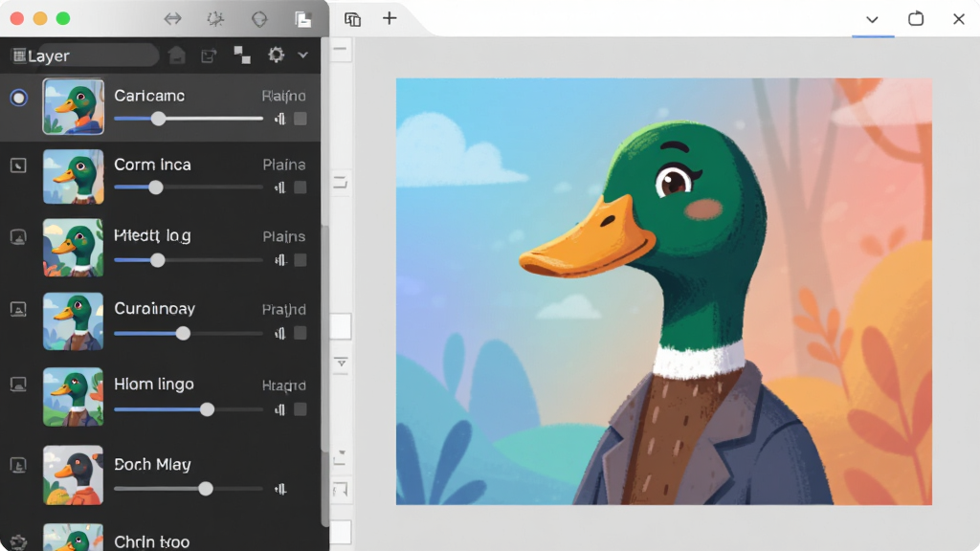The height and width of the screenshot is (551, 980).
Task: Add a new tab with plus icon
Action: point(390,18)
